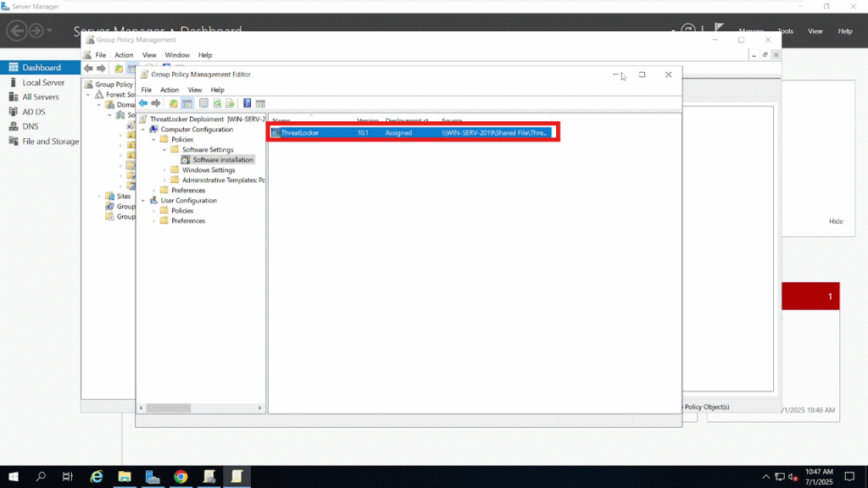The width and height of the screenshot is (868, 488).
Task: Click the Up One Level icon in Group Policy Management
Action: pyautogui.click(x=119, y=69)
